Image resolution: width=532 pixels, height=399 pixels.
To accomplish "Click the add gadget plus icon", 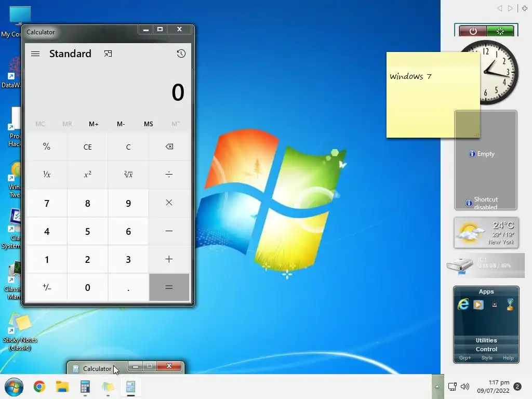I will (x=525, y=8).
